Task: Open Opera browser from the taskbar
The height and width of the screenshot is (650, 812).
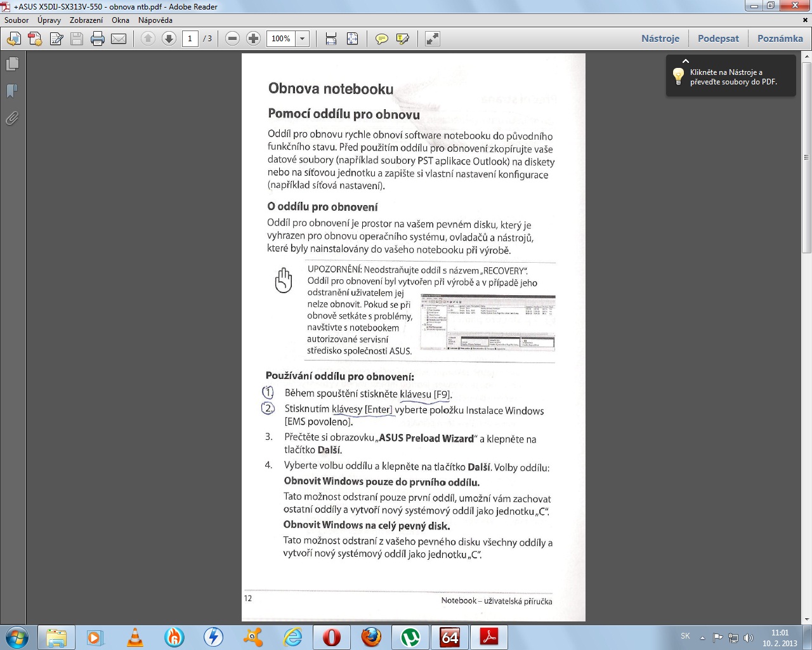Action: tap(332, 637)
